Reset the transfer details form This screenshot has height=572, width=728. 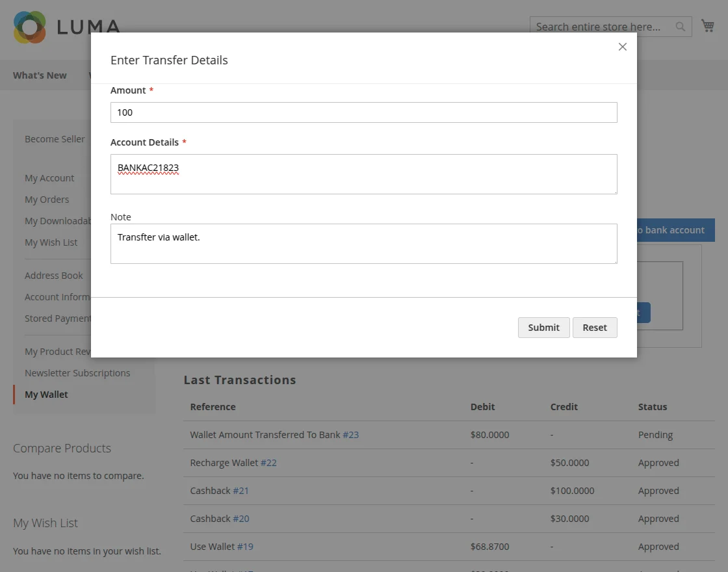[594, 327]
